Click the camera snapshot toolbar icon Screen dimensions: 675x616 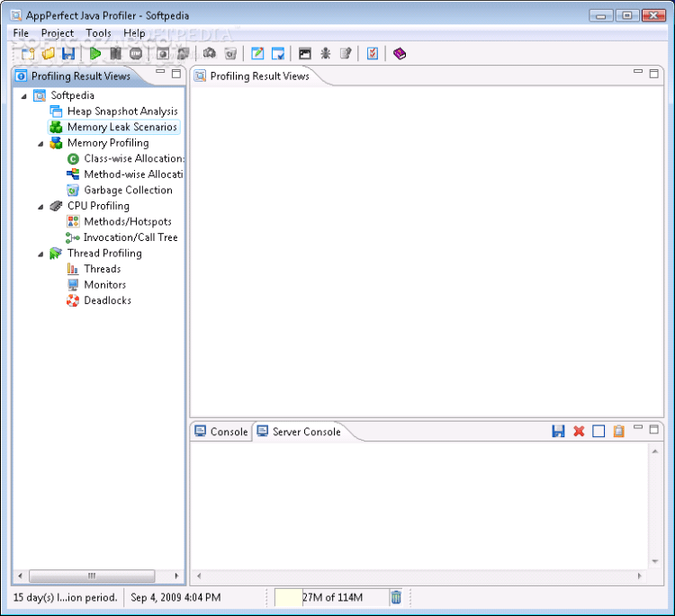point(210,54)
